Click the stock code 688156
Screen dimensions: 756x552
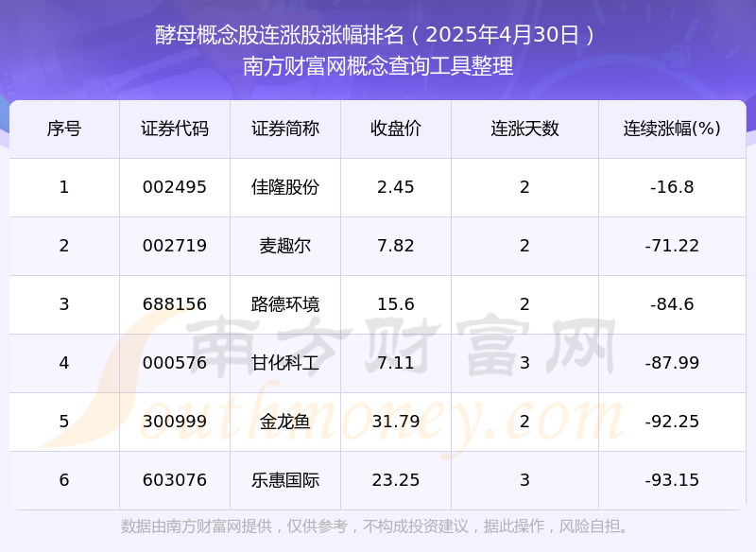coord(175,304)
